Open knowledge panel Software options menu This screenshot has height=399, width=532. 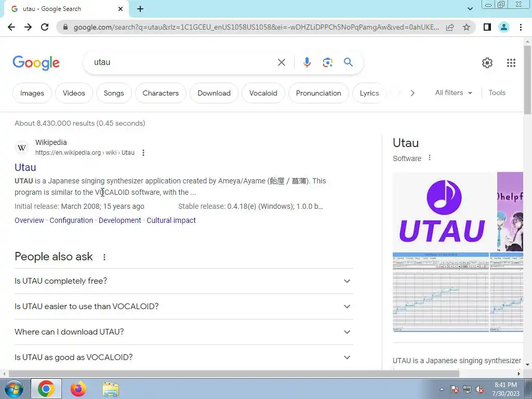pyautogui.click(x=430, y=158)
